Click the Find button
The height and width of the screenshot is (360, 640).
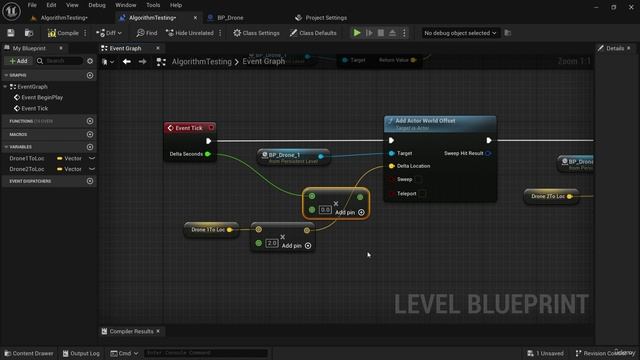147,33
